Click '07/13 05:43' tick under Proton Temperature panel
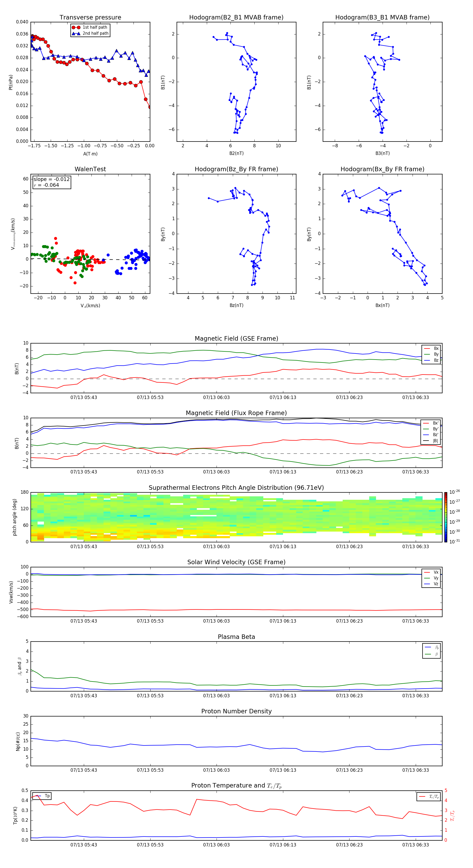473x868 pixels. point(84,845)
